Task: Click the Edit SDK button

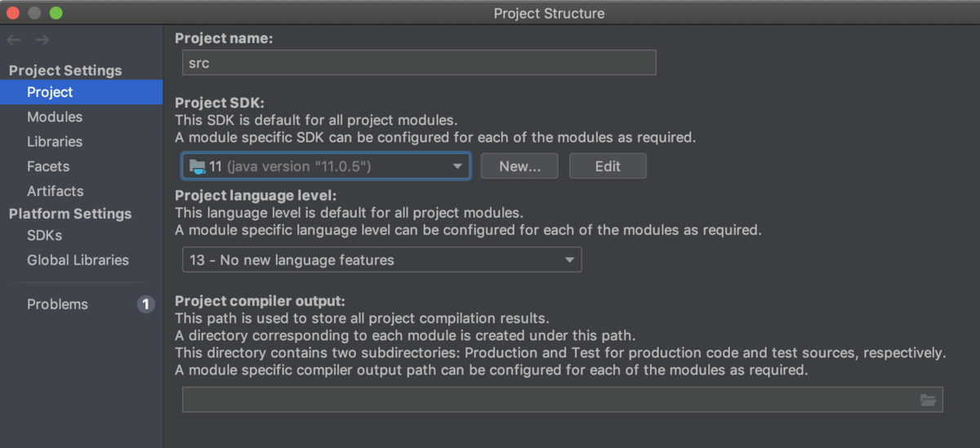Action: [608, 166]
